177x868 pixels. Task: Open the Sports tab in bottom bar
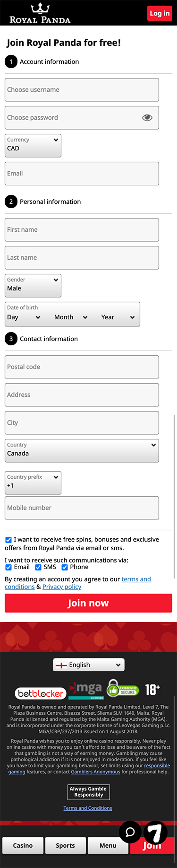[65, 845]
